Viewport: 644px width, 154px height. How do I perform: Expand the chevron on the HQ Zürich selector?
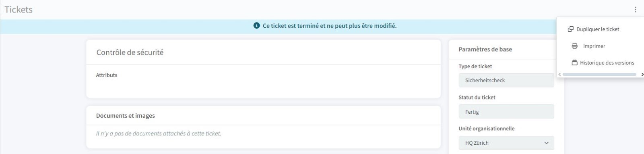[x=546, y=143]
